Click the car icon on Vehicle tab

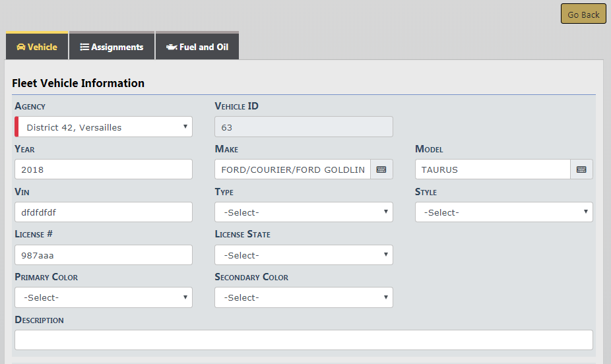pos(20,47)
